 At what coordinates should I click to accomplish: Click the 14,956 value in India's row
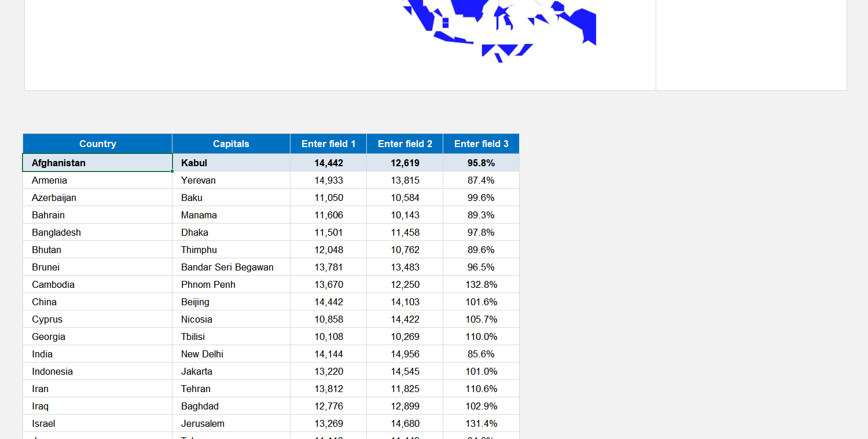coord(404,354)
